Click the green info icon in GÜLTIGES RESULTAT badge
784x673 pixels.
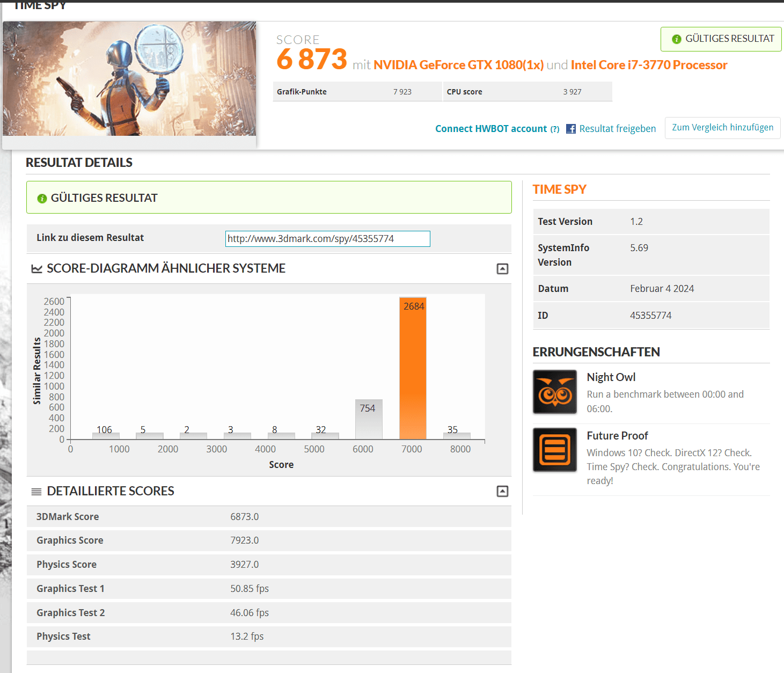tap(677, 39)
